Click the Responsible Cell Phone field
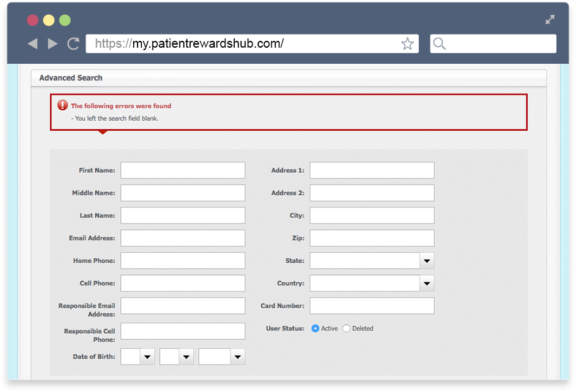This screenshot has height=392, width=576. (183, 331)
